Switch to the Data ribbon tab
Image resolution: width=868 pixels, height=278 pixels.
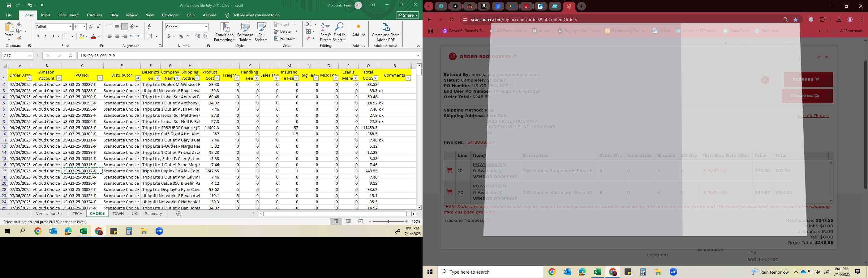[114, 15]
